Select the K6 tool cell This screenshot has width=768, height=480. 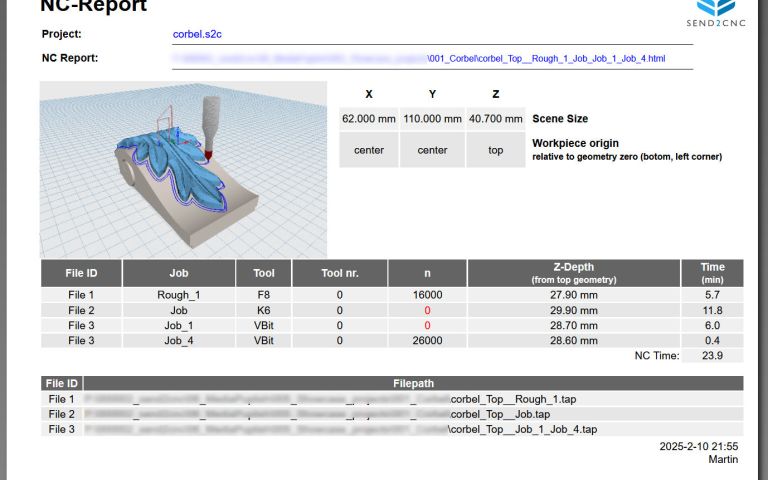point(263,310)
